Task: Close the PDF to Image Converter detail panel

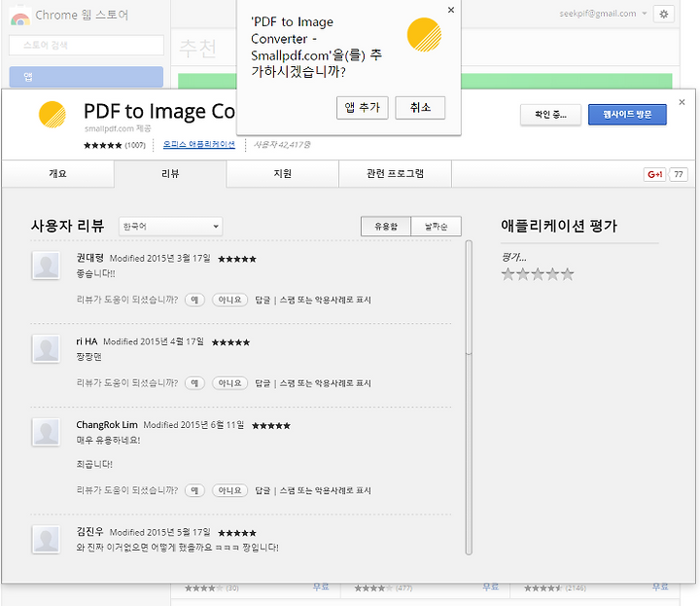Action: click(682, 102)
